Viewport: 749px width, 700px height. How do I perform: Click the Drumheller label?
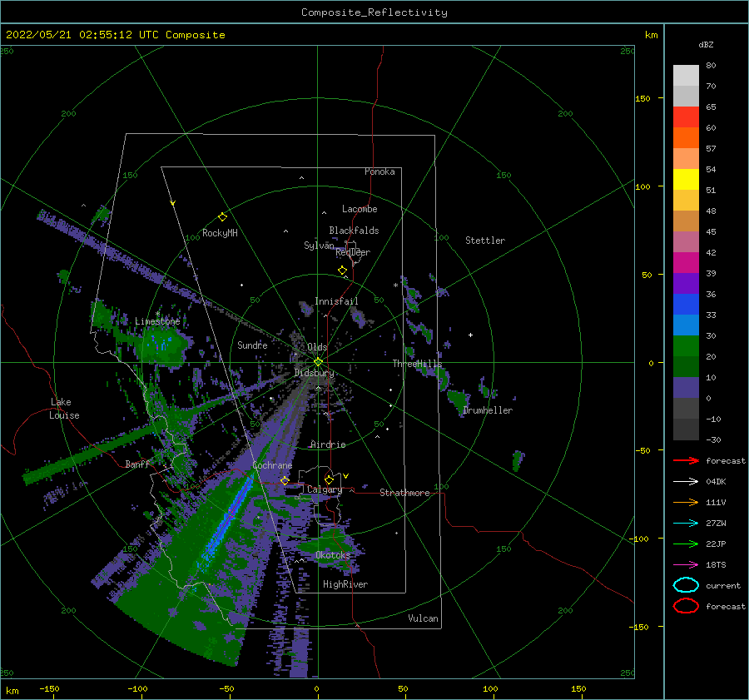488,410
